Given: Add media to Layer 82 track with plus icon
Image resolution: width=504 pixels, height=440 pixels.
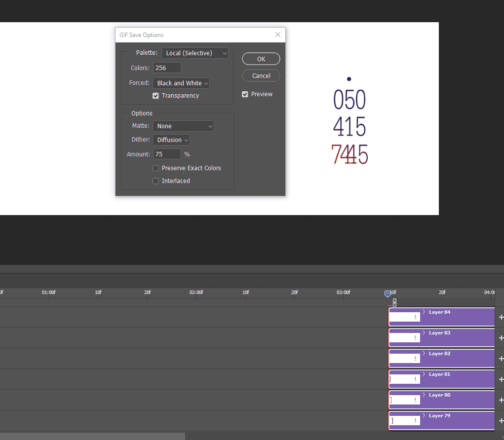Looking at the screenshot, I should click(x=501, y=359).
